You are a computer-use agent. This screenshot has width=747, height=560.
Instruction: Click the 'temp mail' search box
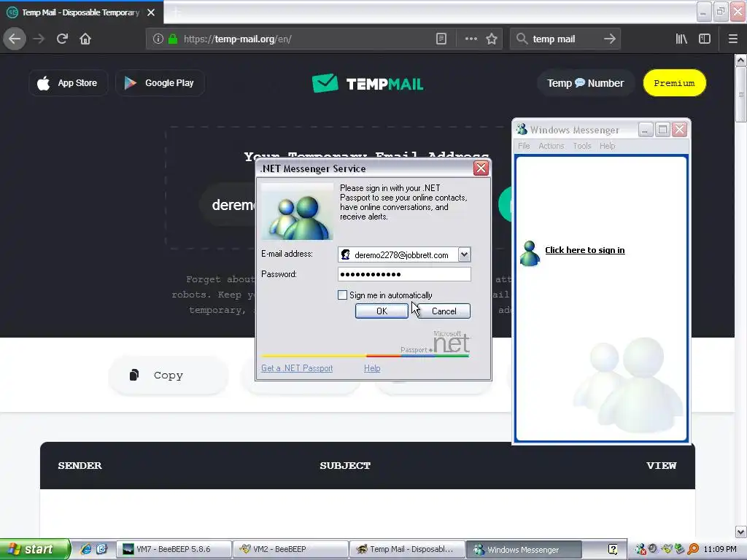pyautogui.click(x=565, y=39)
